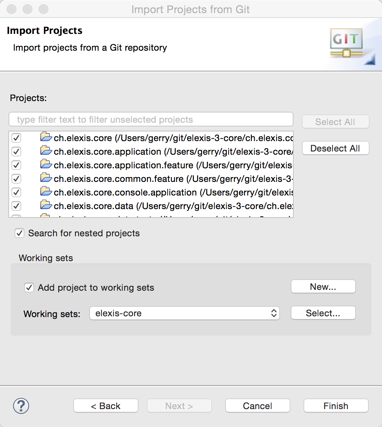Select the ch.elexis.core.common.feature project row
Viewport: 382px width, 427px height.
151,179
